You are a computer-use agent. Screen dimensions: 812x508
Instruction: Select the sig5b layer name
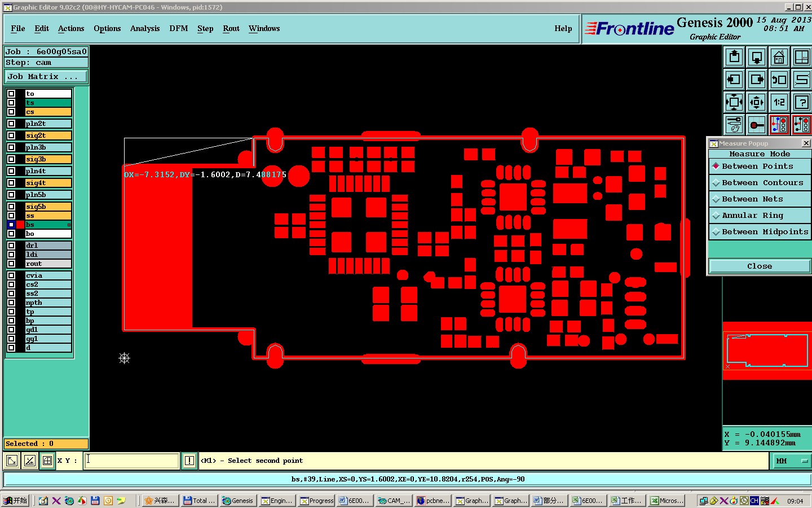click(x=48, y=207)
